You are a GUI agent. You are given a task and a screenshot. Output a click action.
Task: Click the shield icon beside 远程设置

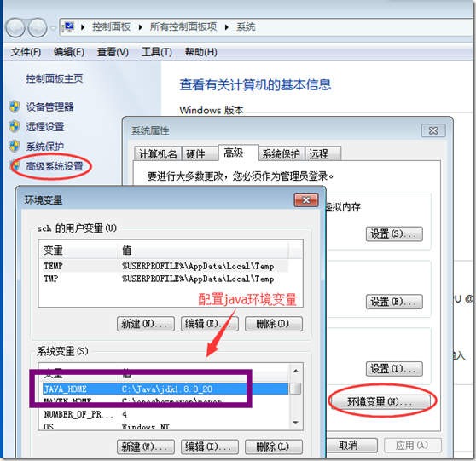point(14,126)
